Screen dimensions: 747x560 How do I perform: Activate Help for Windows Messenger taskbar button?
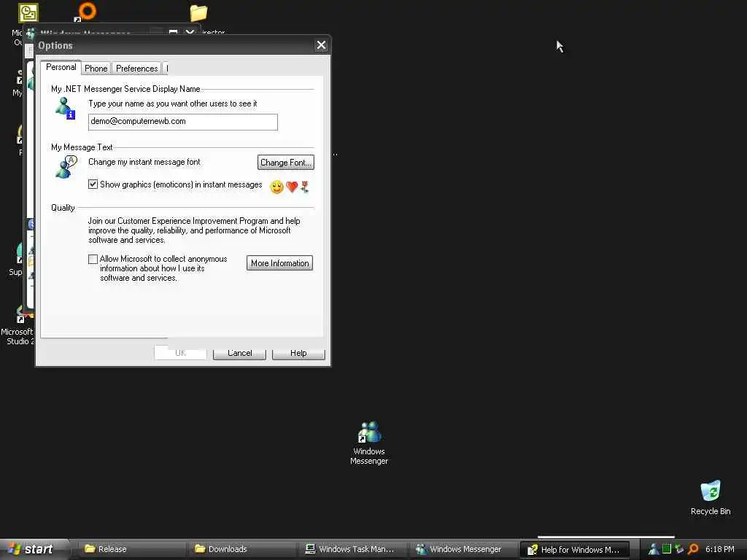(x=575, y=550)
